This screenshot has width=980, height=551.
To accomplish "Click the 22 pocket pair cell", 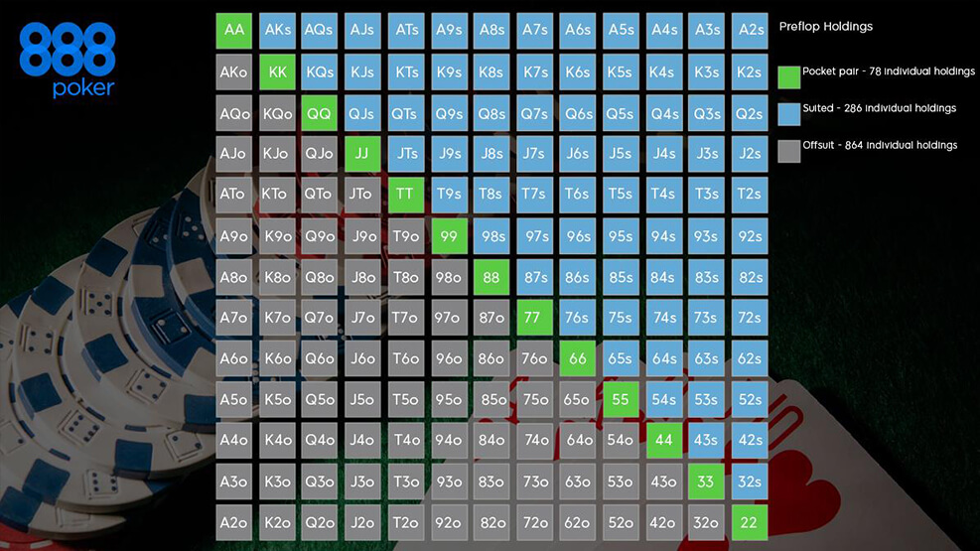I will coord(750,523).
